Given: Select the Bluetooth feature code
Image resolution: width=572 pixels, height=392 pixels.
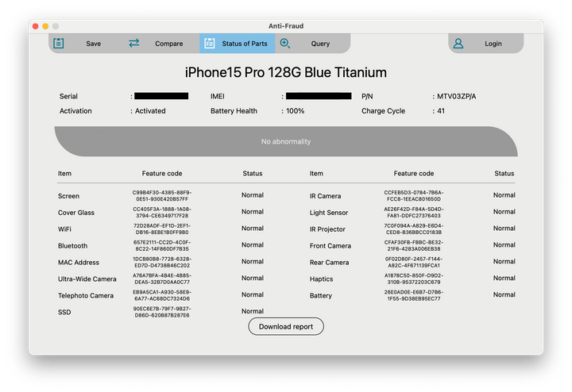Looking at the screenshot, I should coord(162,245).
